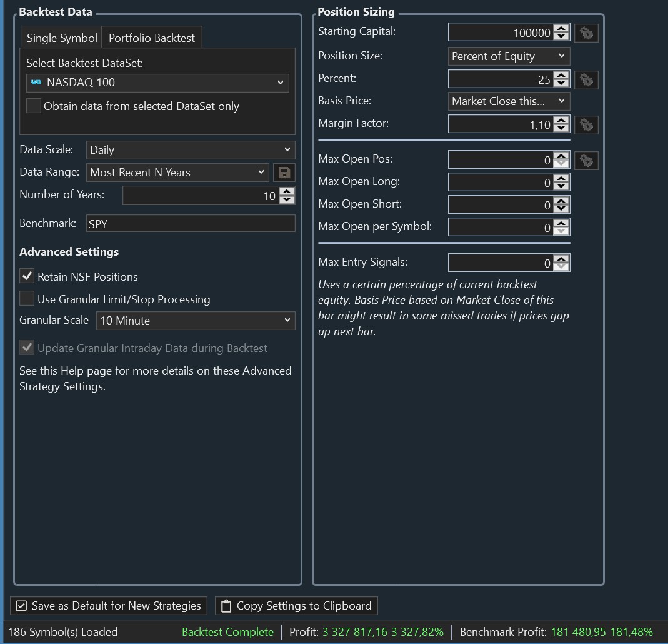Open the Data Scale dropdown showing Daily
Image resolution: width=668 pixels, height=644 pixels.
(x=190, y=150)
